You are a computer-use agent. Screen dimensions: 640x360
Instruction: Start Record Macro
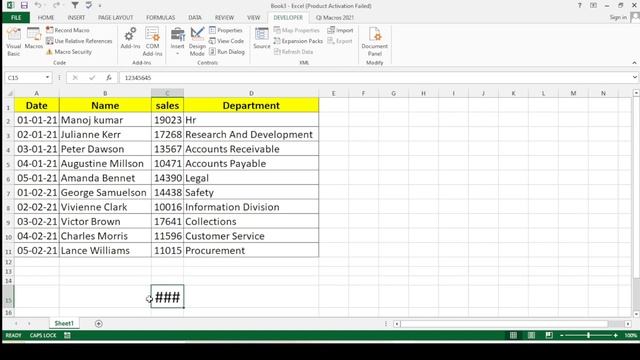point(68,30)
